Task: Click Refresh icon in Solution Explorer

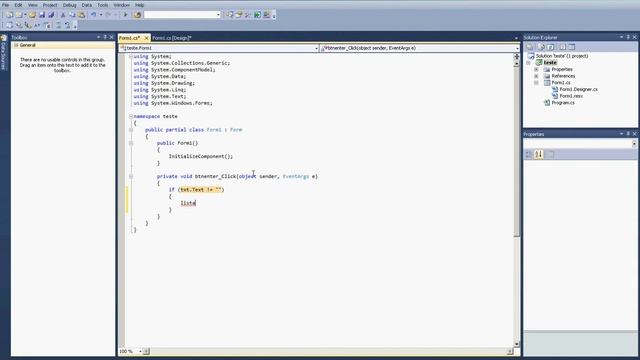Action: (551, 47)
